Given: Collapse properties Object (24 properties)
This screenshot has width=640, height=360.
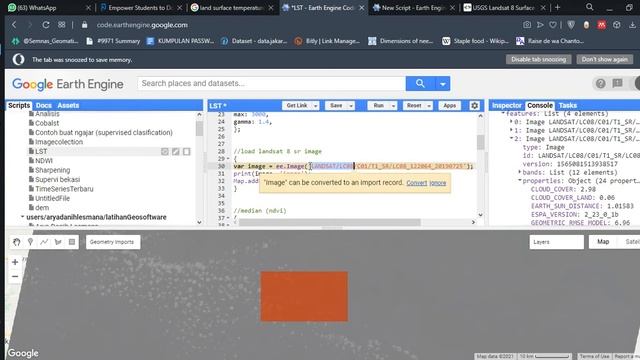Looking at the screenshot, I should point(520,181).
